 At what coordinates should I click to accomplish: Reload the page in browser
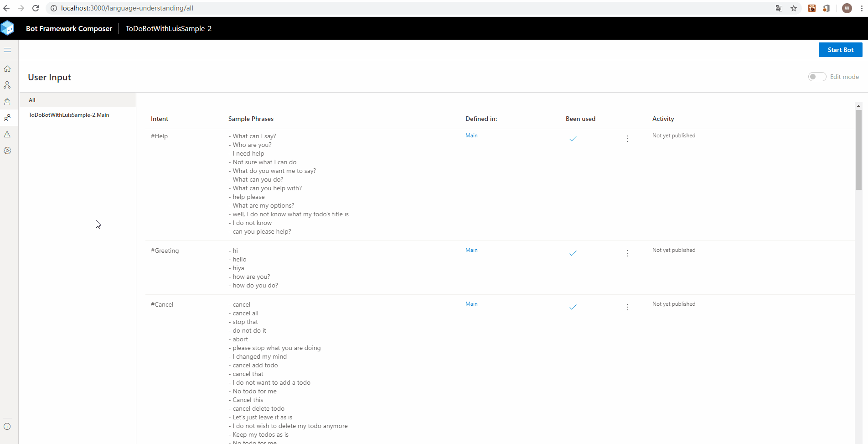coord(36,8)
